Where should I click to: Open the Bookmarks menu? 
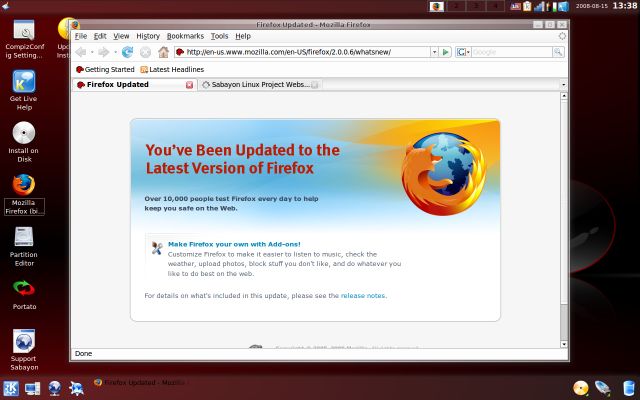coord(185,36)
